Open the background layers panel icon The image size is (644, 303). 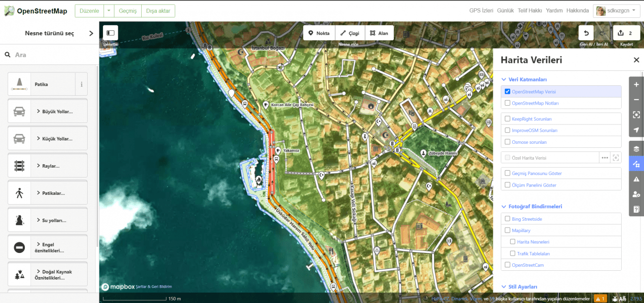coord(636,149)
